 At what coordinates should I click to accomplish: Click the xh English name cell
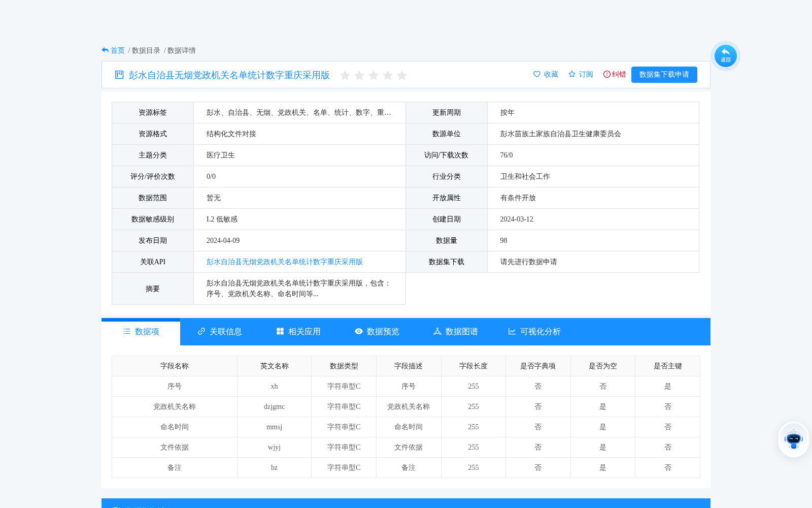tap(275, 387)
